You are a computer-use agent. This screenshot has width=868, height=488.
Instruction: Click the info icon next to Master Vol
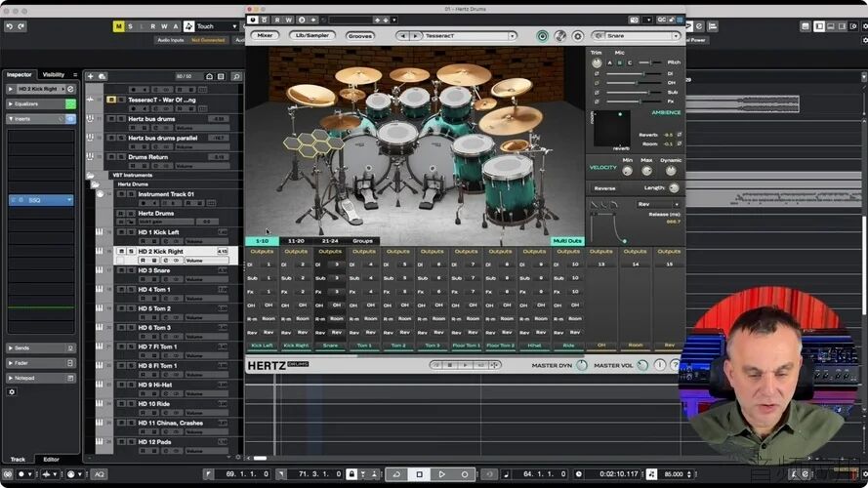point(660,365)
